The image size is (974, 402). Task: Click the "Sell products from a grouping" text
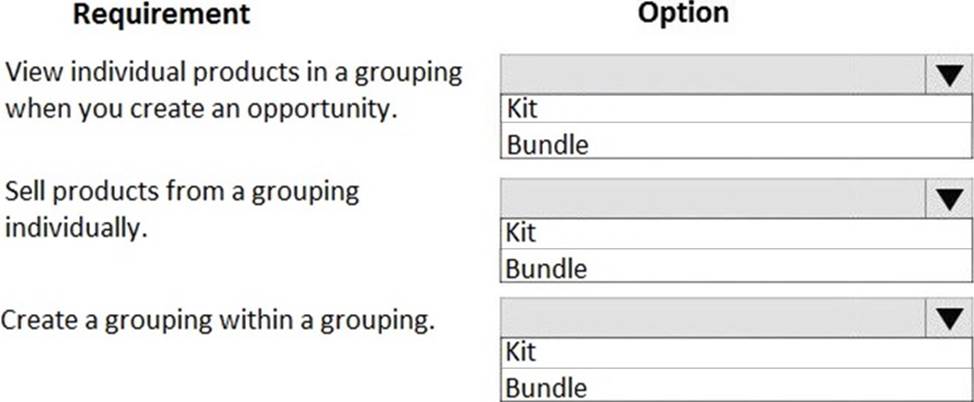[x=182, y=191]
